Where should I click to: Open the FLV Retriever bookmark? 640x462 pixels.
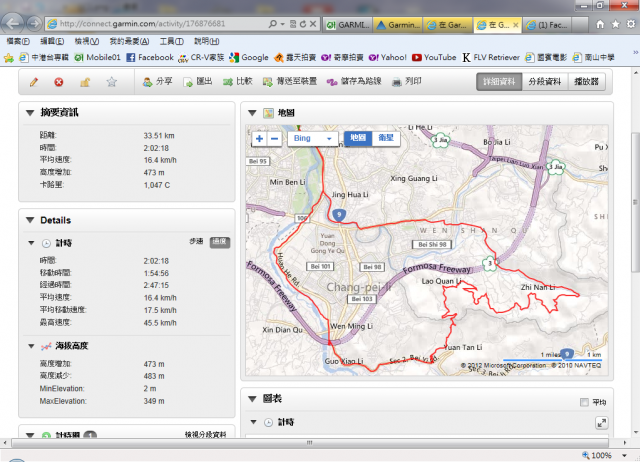click(x=491, y=58)
